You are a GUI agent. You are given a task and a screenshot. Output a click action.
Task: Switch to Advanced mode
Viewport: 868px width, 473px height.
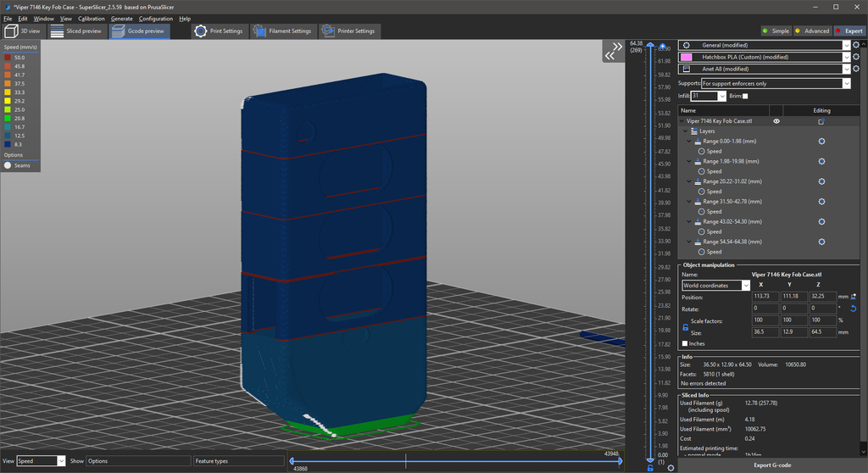[812, 31]
